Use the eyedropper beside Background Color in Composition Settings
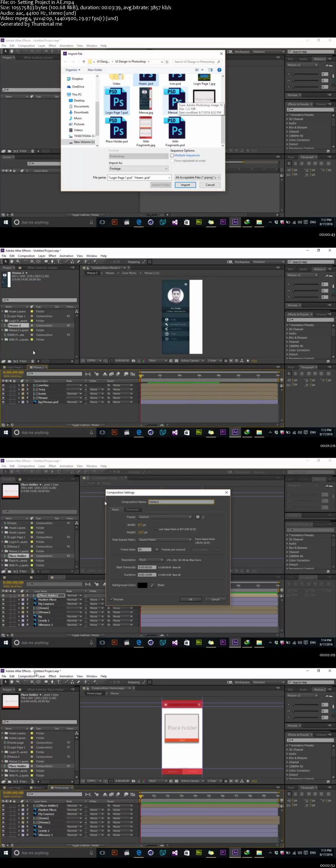 coord(152,585)
